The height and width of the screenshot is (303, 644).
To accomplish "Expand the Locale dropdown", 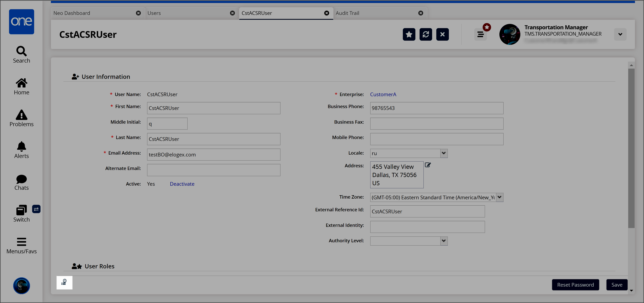I will (x=444, y=153).
